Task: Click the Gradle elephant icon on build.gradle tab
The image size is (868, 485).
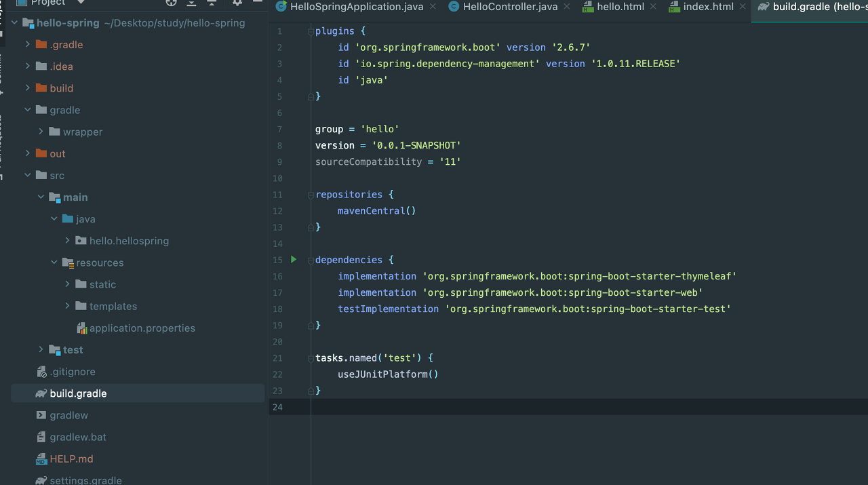Action: click(x=763, y=7)
